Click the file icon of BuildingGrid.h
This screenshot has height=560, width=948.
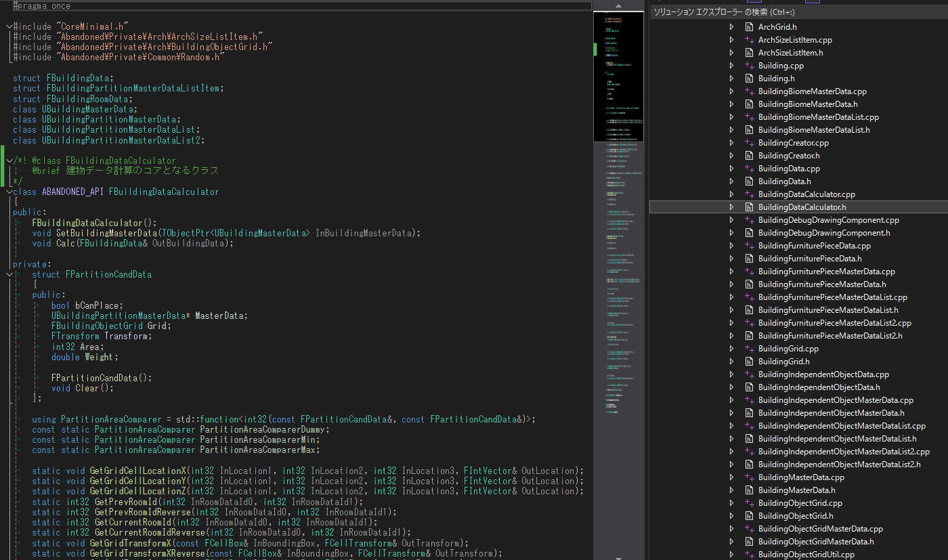coord(749,361)
